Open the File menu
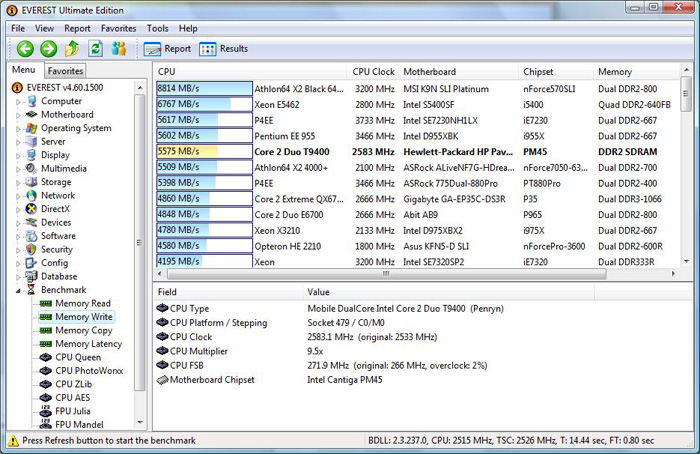Viewport: 700px width, 454px height. pyautogui.click(x=18, y=29)
